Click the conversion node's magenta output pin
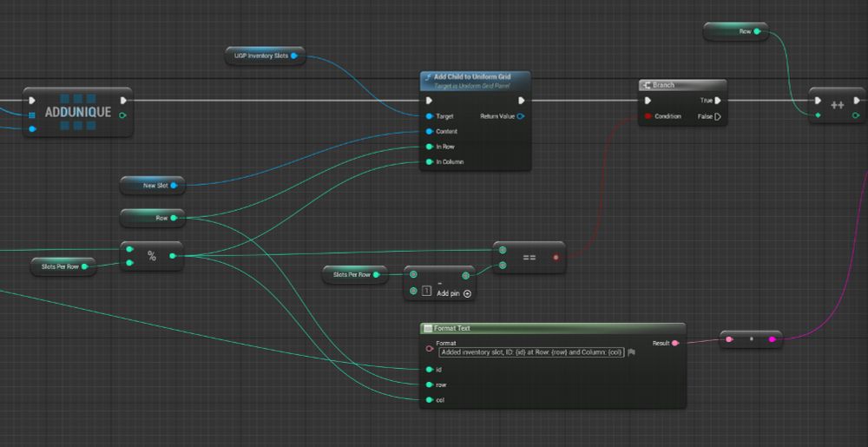Image resolution: width=868 pixels, height=447 pixels. point(773,339)
